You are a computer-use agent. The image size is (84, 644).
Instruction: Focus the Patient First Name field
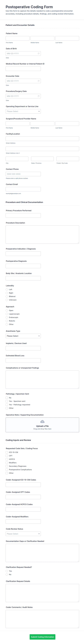tap(18, 38)
